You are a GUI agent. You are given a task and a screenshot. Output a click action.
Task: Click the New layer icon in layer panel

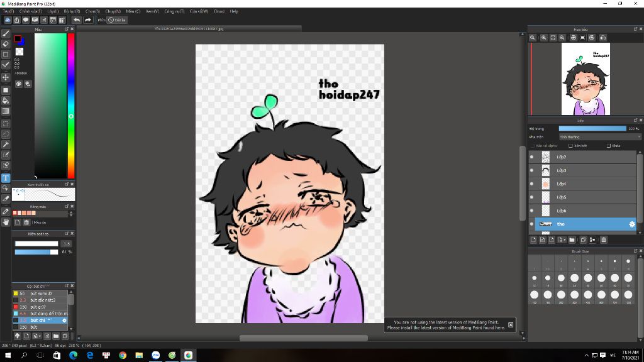(533, 239)
